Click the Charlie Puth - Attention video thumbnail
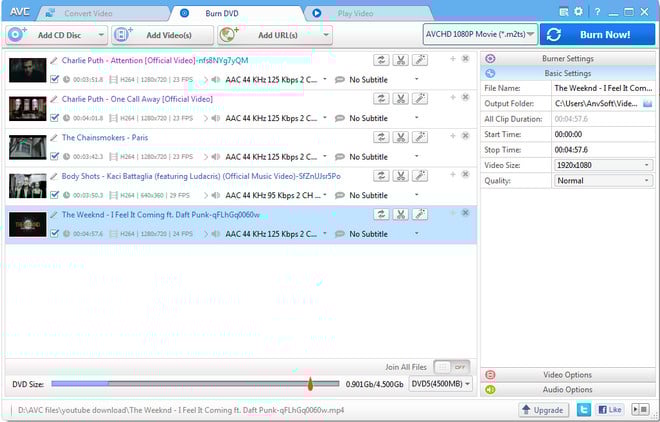Image resolution: width=660 pixels, height=422 pixels. pos(28,70)
